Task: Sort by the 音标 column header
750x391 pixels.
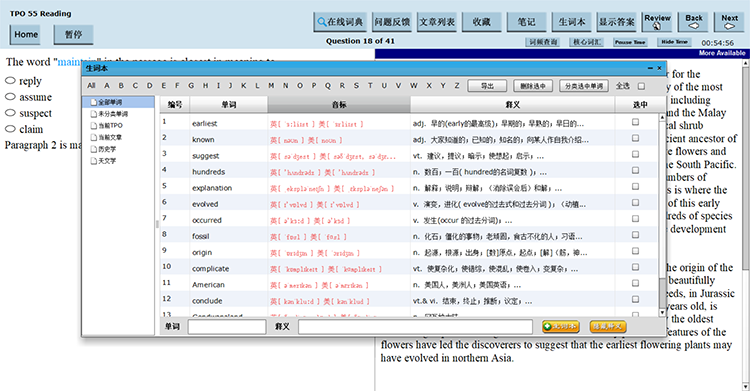Action: click(x=339, y=104)
